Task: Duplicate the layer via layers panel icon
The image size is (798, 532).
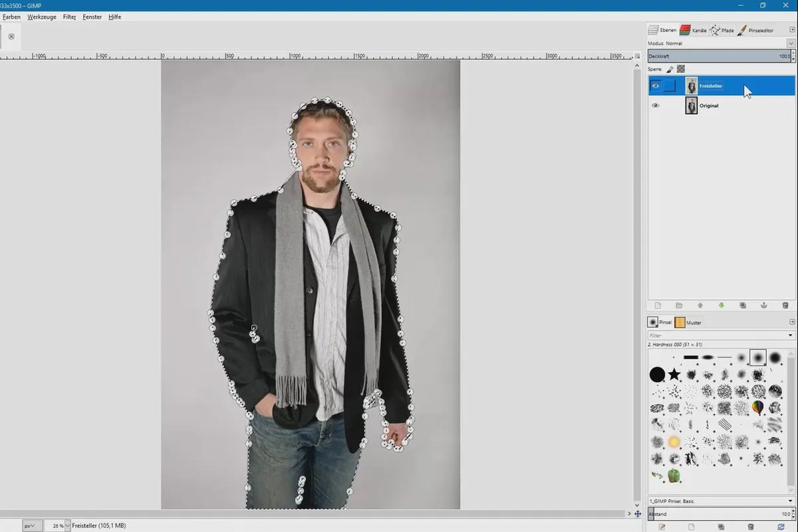Action: pos(743,305)
